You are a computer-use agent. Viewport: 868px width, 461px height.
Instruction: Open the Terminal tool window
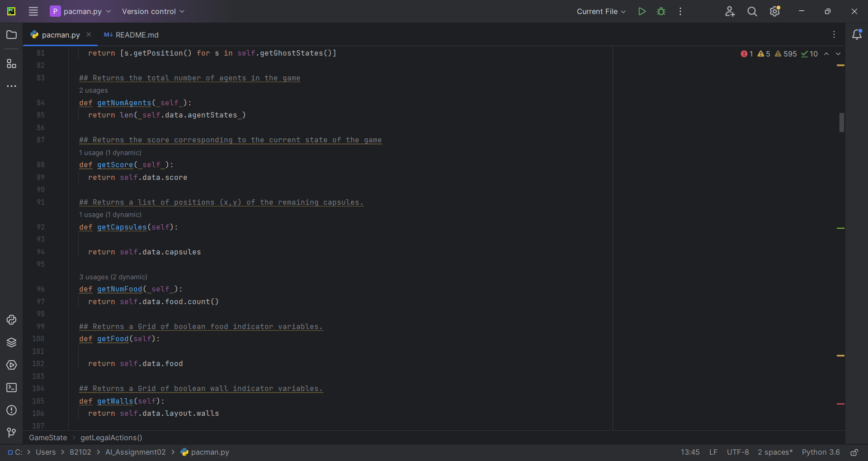pyautogui.click(x=12, y=388)
